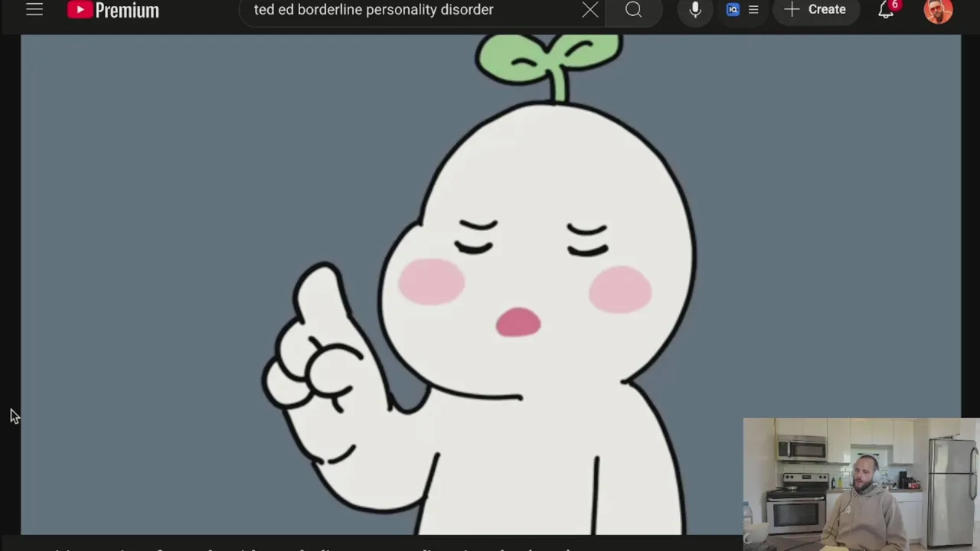Open notifications bell with 6 badge
980x551 pixels.
point(887,10)
